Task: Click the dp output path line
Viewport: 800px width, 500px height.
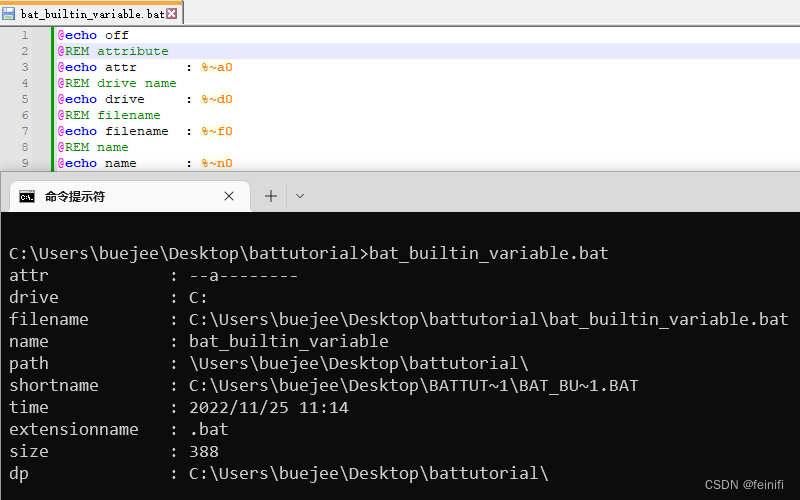Action: [368, 473]
